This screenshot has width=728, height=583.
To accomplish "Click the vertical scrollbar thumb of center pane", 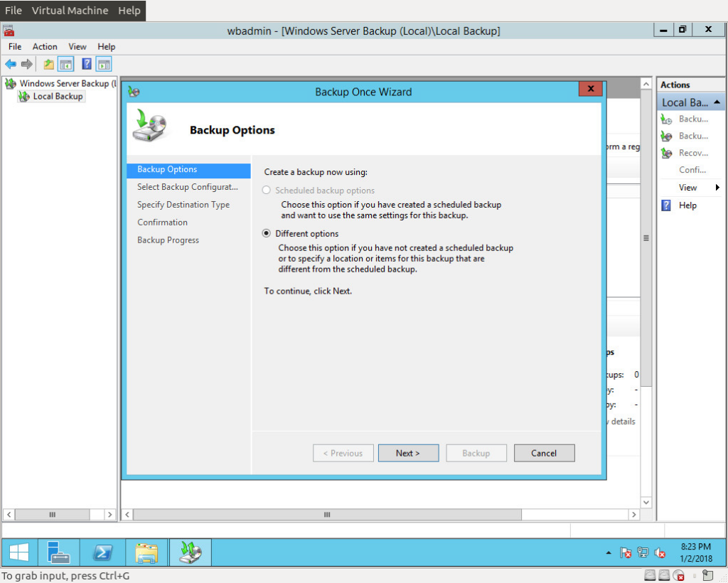I will (646, 238).
